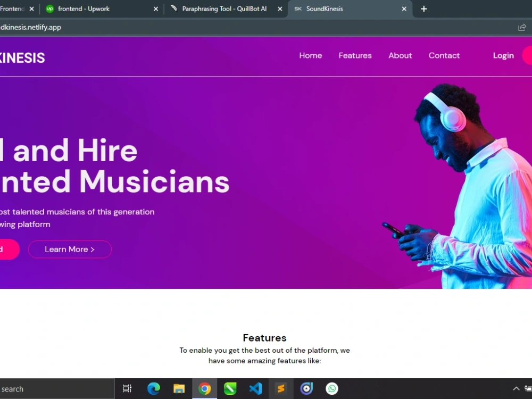Screen dimensions: 532x399
Task: Click the Login link
Action: tap(503, 55)
